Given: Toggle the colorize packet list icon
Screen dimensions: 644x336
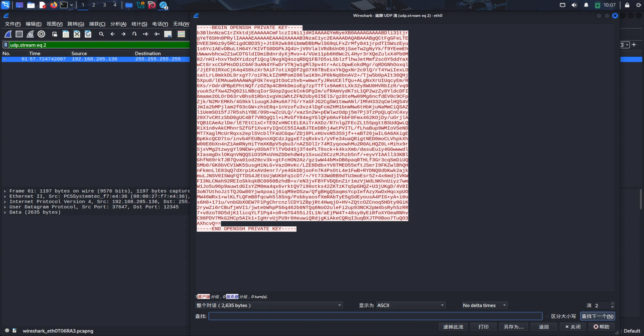Looking at the screenshot, I should 181,34.
